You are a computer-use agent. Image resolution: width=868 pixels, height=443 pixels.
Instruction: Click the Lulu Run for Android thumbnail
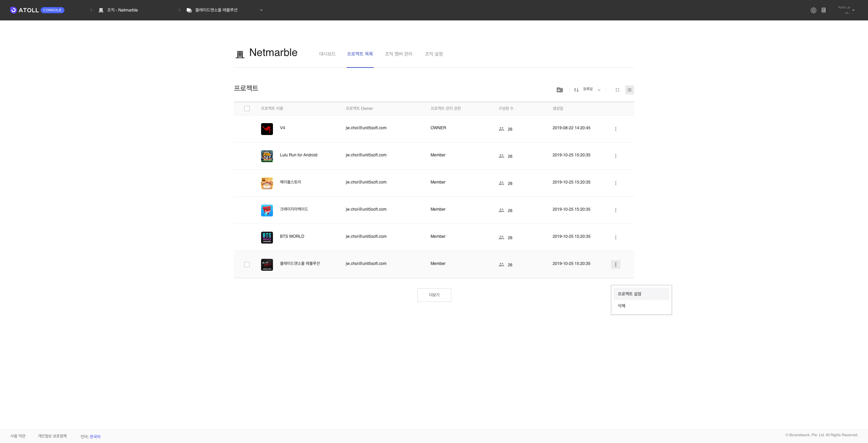(267, 156)
